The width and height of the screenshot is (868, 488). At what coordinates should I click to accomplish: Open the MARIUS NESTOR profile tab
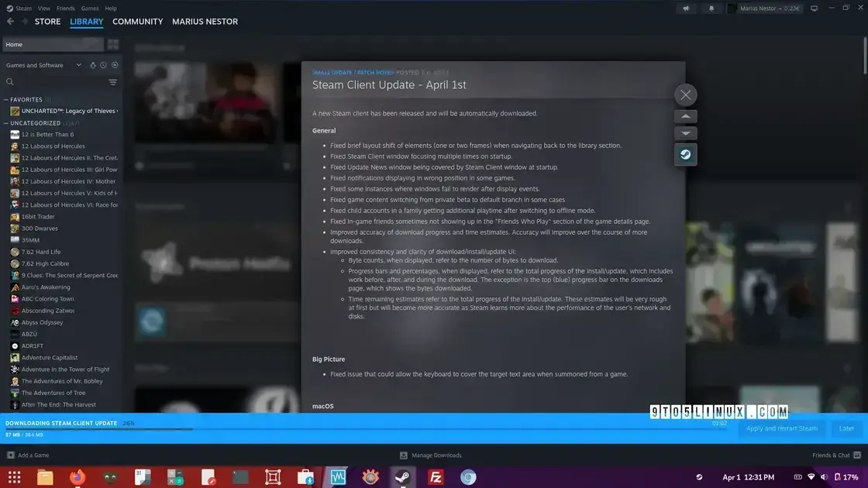pyautogui.click(x=205, y=22)
